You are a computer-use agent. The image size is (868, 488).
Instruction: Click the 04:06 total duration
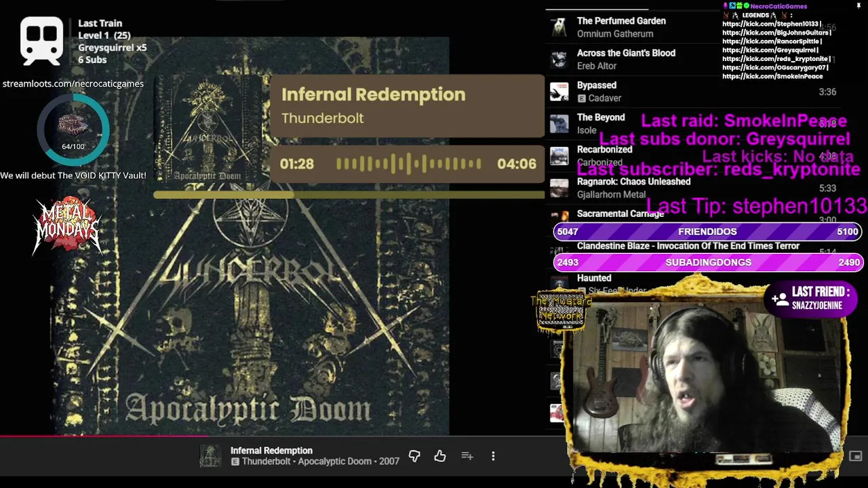coord(517,164)
